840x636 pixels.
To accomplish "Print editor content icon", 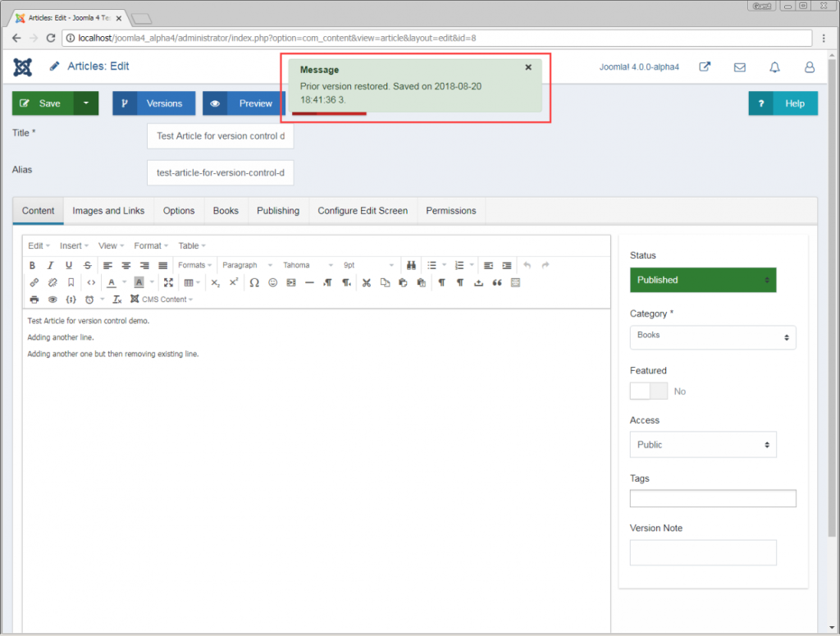I will [34, 300].
